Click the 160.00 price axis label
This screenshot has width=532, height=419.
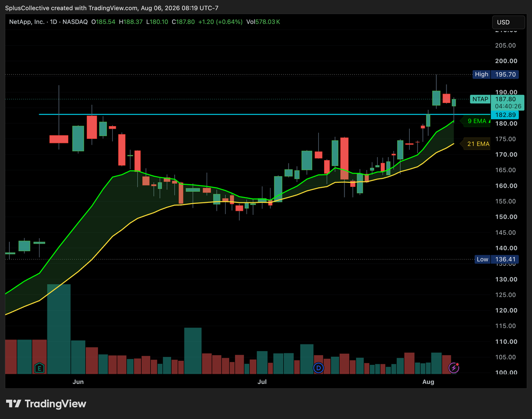coord(505,186)
